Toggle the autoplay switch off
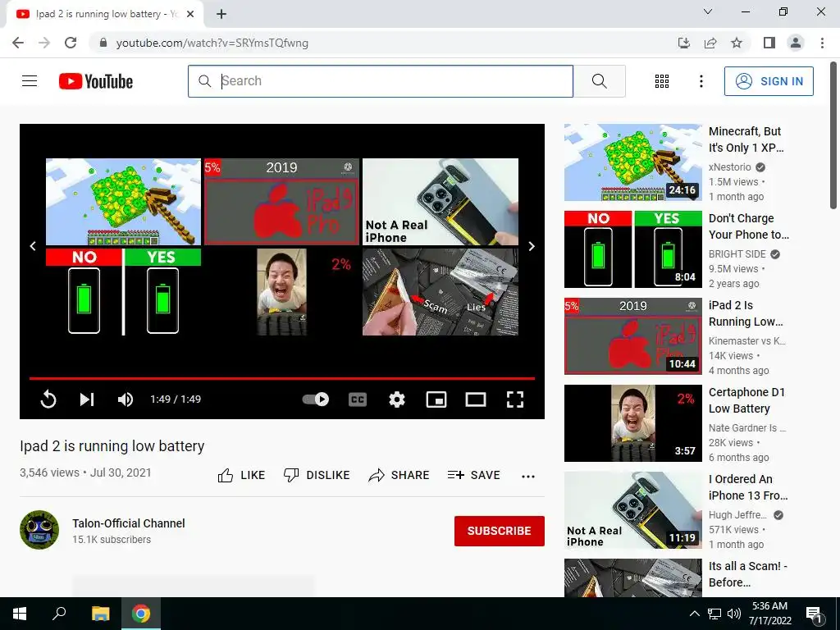Screen dimensions: 840x630 (x=316, y=399)
